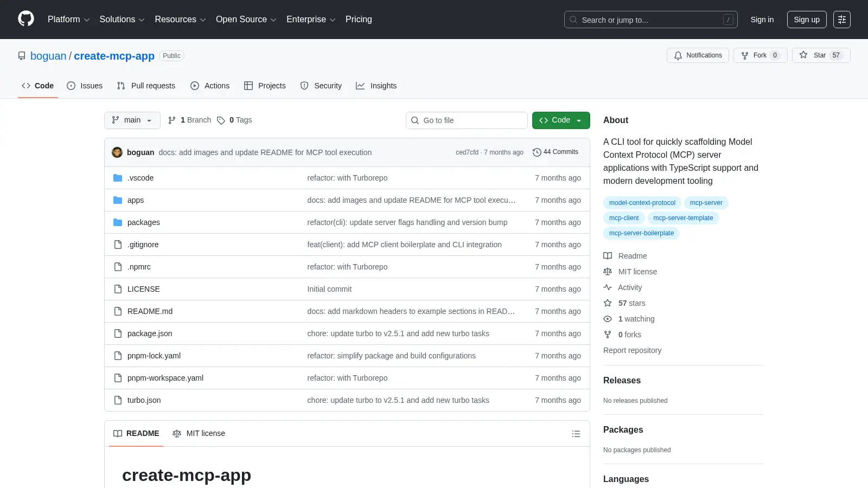Click the pulse icon beside Activity
This screenshot has height=488, width=868.
coord(608,287)
